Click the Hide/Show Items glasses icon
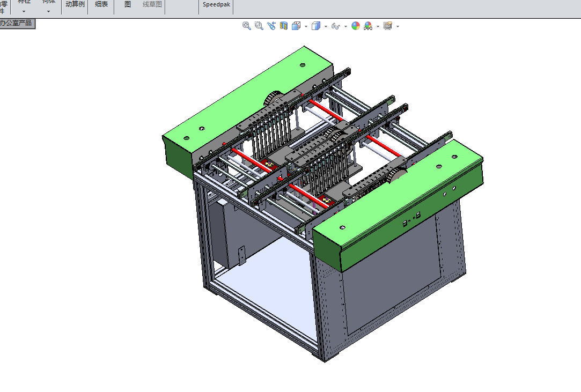Screen dimensions: 581x392 tap(336, 26)
